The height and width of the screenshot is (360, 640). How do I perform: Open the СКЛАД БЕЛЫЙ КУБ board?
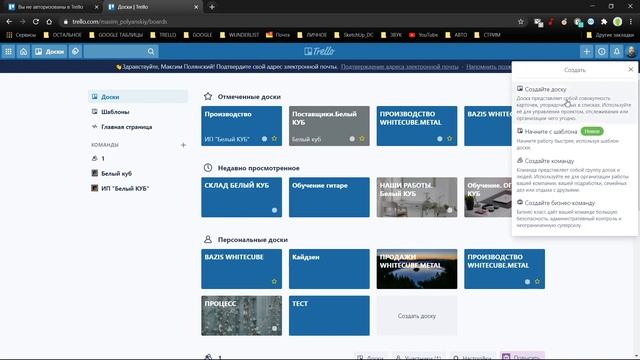point(241,197)
